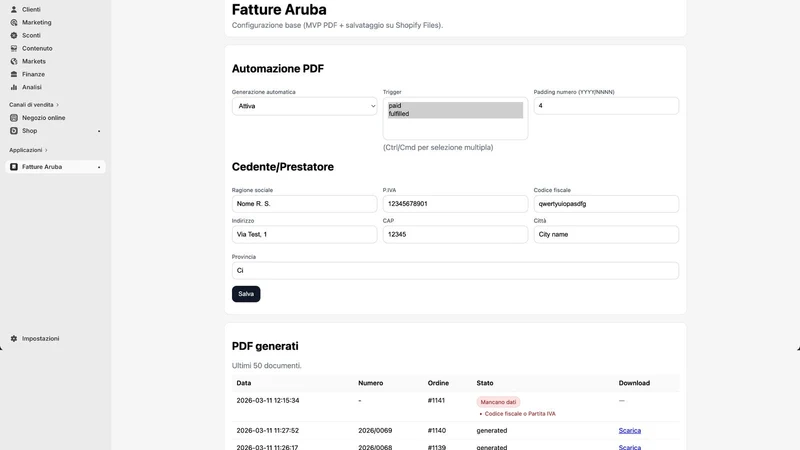Click the Fatture Aruba app icon
Screen dimensions: 800x450
[14, 167]
